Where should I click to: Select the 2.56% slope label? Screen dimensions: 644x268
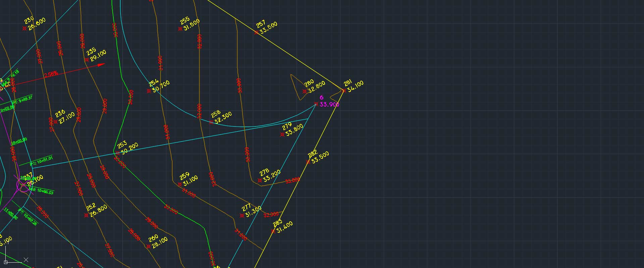point(51,74)
